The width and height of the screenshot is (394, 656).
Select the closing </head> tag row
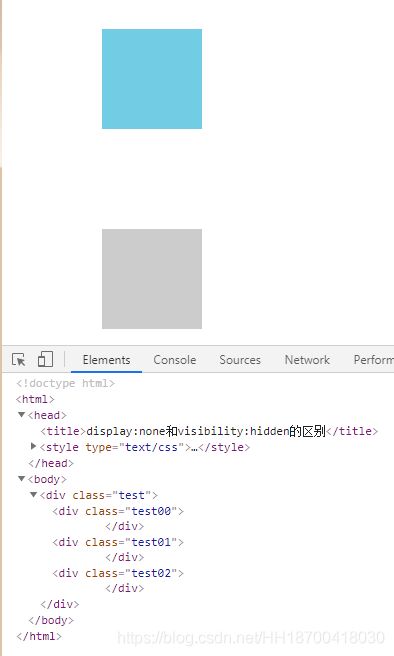(51, 463)
